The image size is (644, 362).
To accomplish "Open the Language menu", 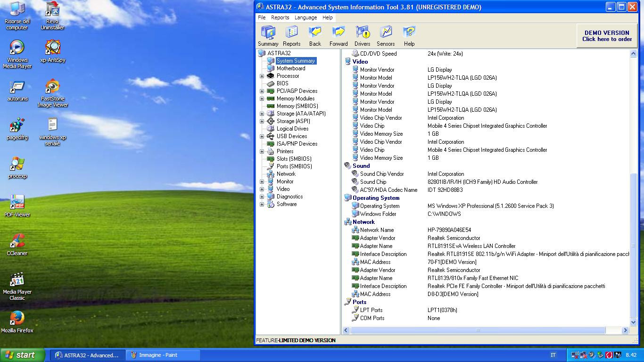I will tap(305, 17).
